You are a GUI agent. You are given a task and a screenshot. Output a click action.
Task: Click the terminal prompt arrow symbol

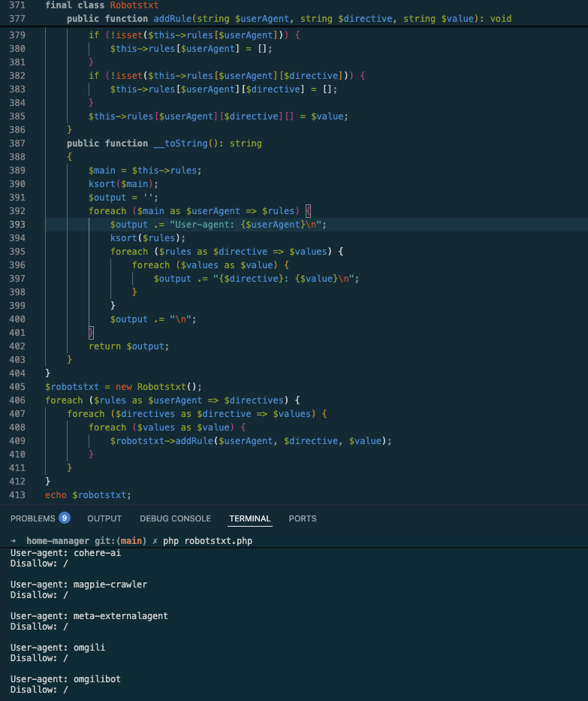pyautogui.click(x=14, y=541)
